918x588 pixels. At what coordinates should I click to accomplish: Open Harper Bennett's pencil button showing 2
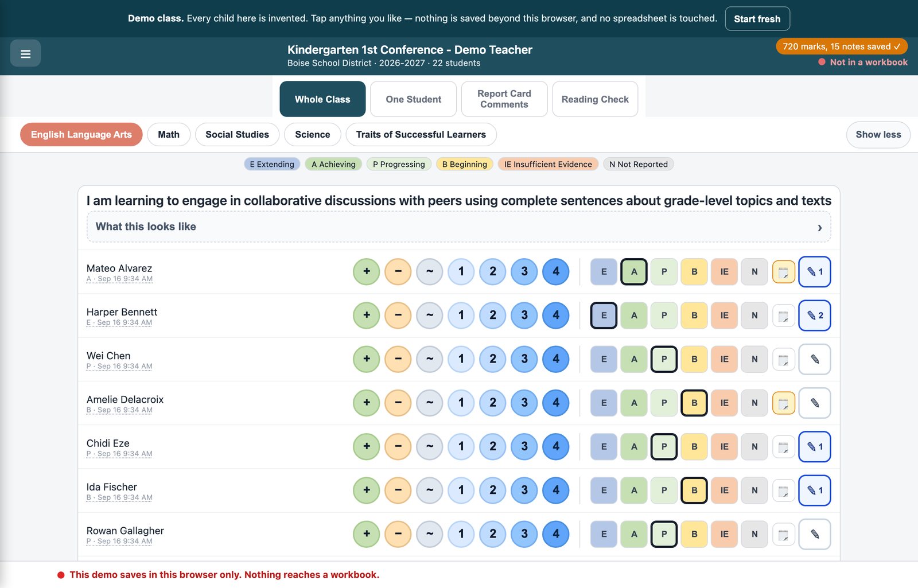(x=815, y=316)
